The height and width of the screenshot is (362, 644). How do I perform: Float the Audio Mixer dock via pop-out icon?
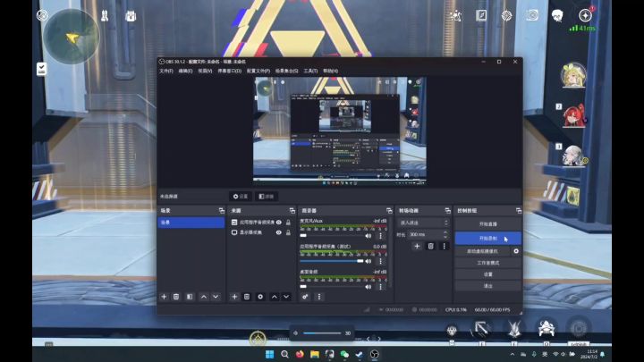click(x=389, y=211)
